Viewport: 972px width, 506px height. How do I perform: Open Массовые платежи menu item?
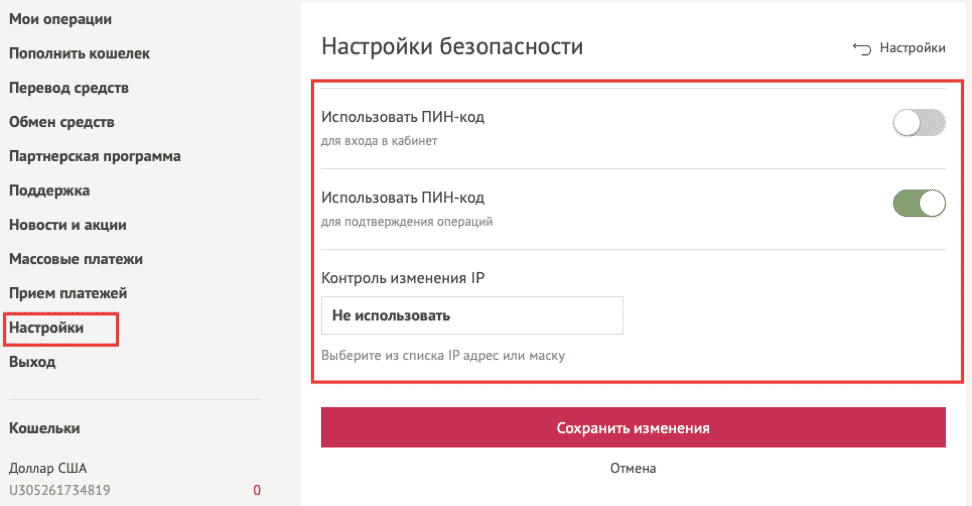76,259
